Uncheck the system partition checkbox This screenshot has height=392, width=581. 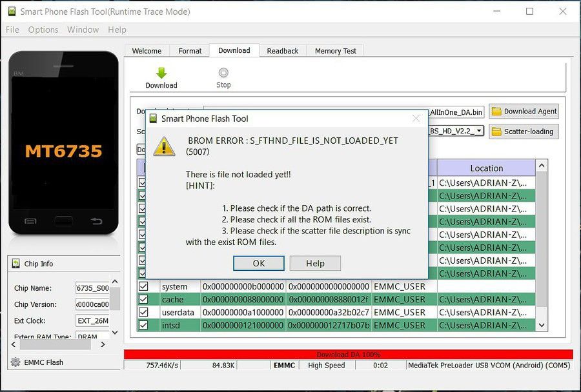143,286
